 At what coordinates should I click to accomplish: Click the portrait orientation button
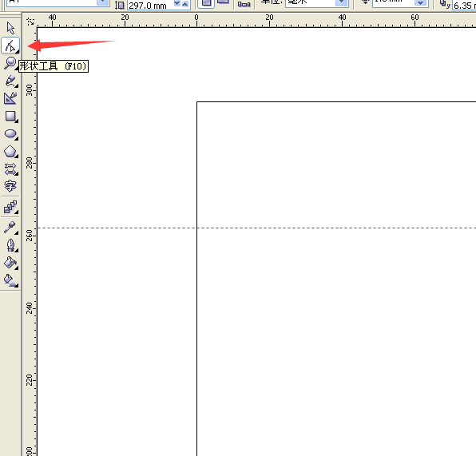pos(206,3)
